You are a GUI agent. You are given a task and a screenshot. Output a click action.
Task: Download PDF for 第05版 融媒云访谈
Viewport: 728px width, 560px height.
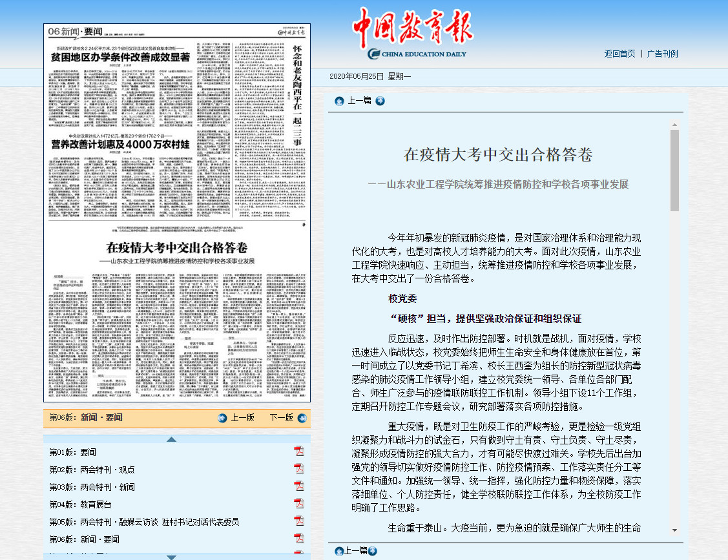pyautogui.click(x=298, y=521)
